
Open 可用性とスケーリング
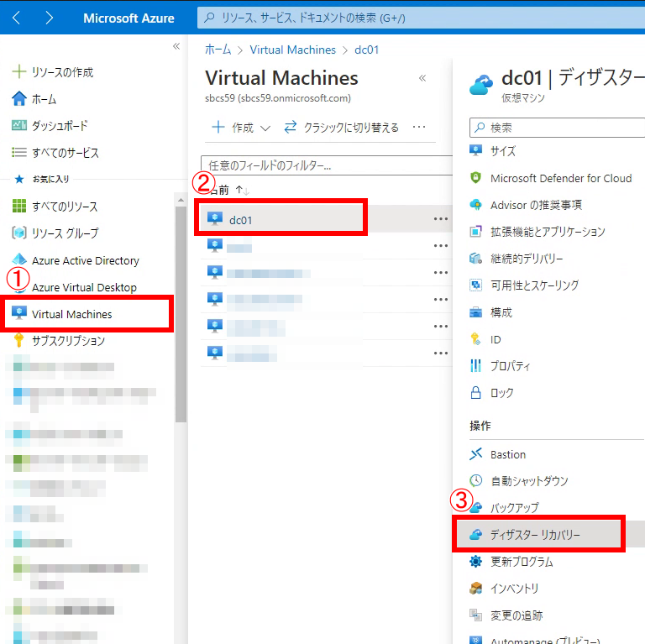tap(524, 285)
